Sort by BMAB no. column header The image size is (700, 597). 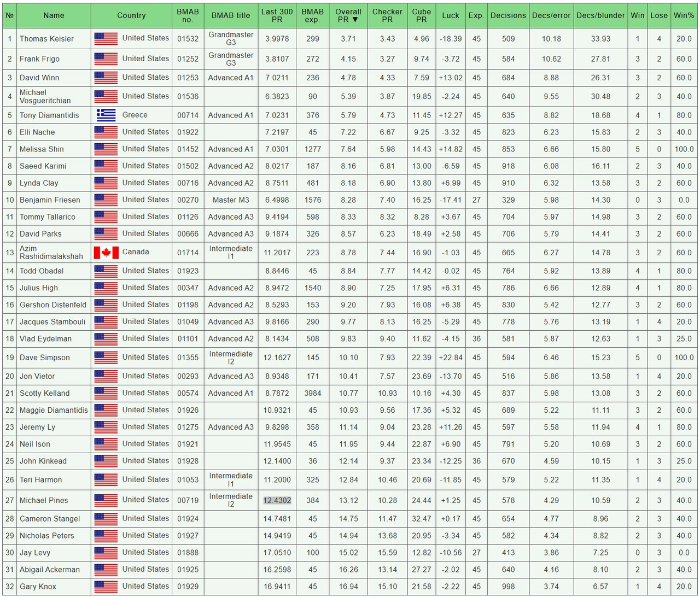pyautogui.click(x=188, y=15)
